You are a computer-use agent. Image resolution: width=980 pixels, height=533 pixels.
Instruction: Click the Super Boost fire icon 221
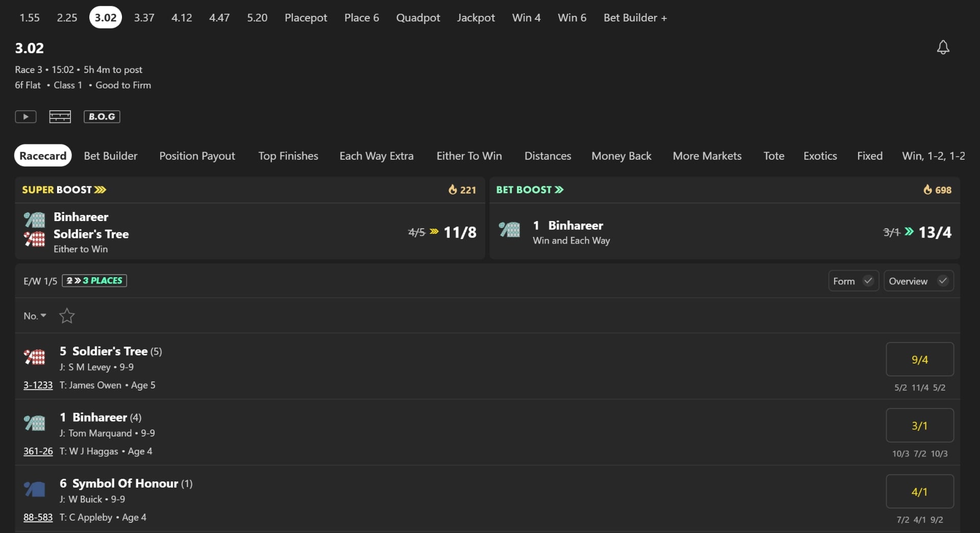point(453,190)
